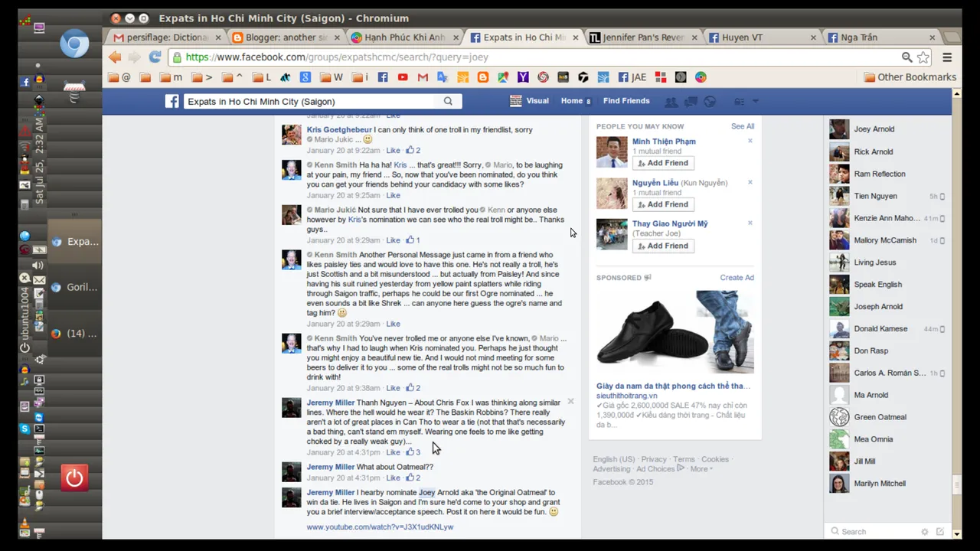Open the Chromium hamburger menu
Screen dimensions: 980x551
point(947,57)
